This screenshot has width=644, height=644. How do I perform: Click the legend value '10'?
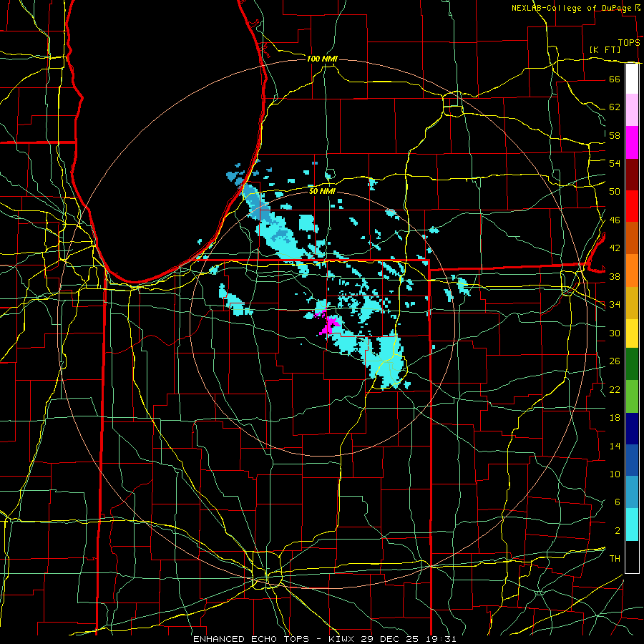(x=615, y=474)
